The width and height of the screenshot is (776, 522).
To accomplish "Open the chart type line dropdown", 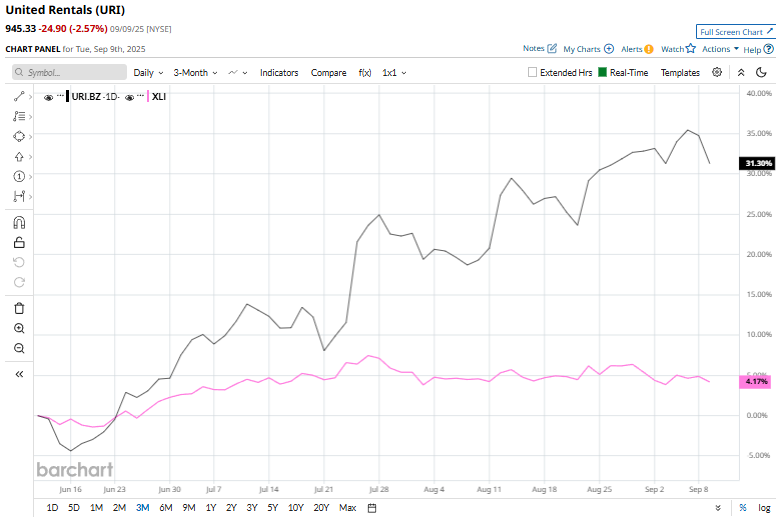I will [x=238, y=73].
